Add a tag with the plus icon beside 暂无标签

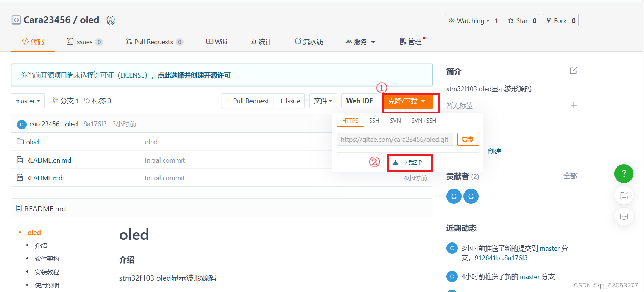574,105
